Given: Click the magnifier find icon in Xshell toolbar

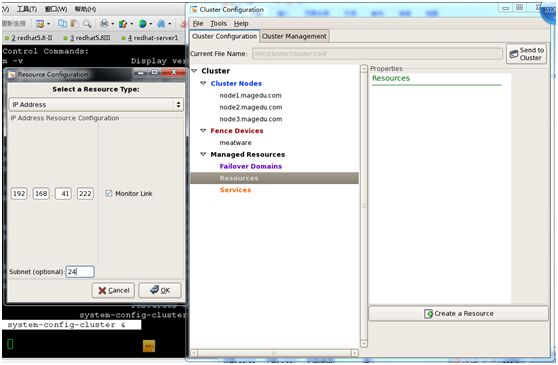Looking at the screenshot, I should (87, 24).
